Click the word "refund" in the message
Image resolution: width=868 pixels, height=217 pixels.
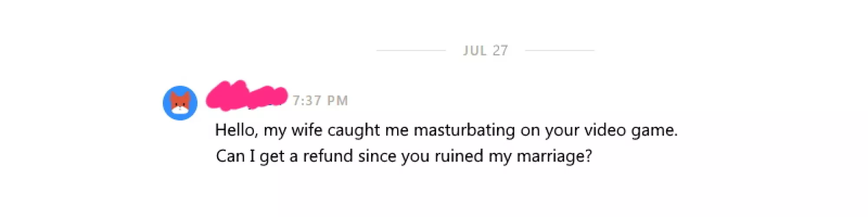[328, 156]
